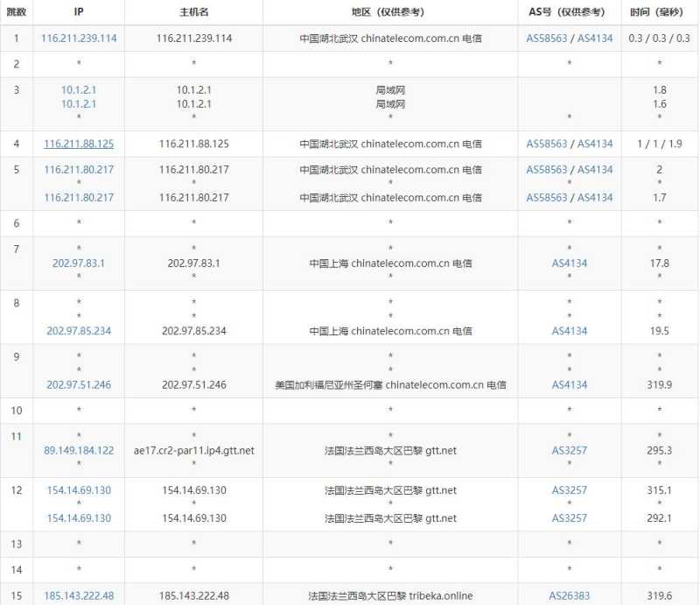700x605 pixels.
Task: Open 116.211.80.217 IP link with 1.7 ms time
Action: pyautogui.click(x=79, y=198)
